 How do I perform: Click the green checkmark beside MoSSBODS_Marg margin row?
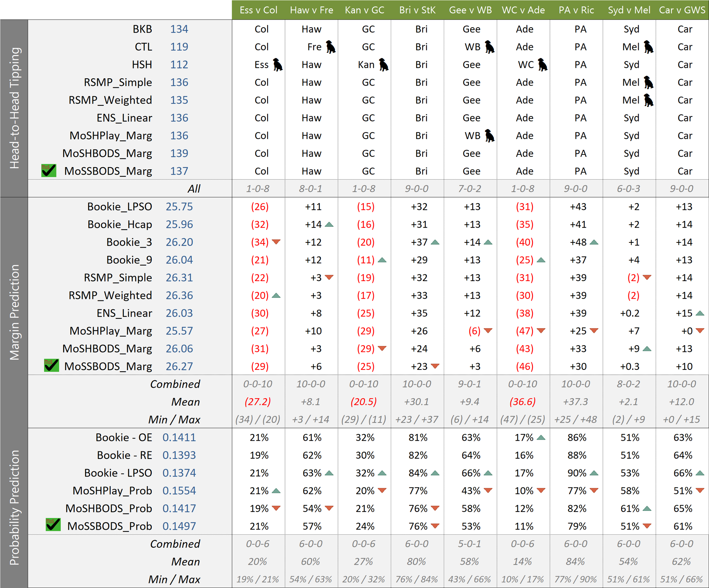51,365
